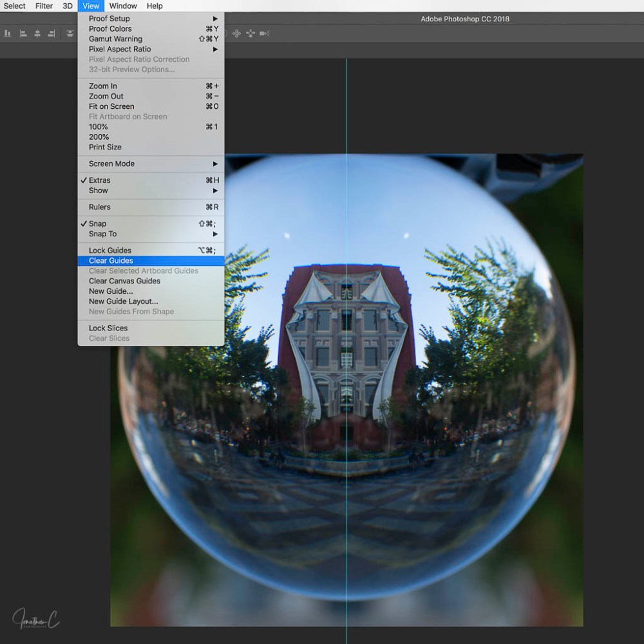Viewport: 644px width, 644px height.
Task: Select the 3D video camera zoom icon
Action: click(x=264, y=33)
